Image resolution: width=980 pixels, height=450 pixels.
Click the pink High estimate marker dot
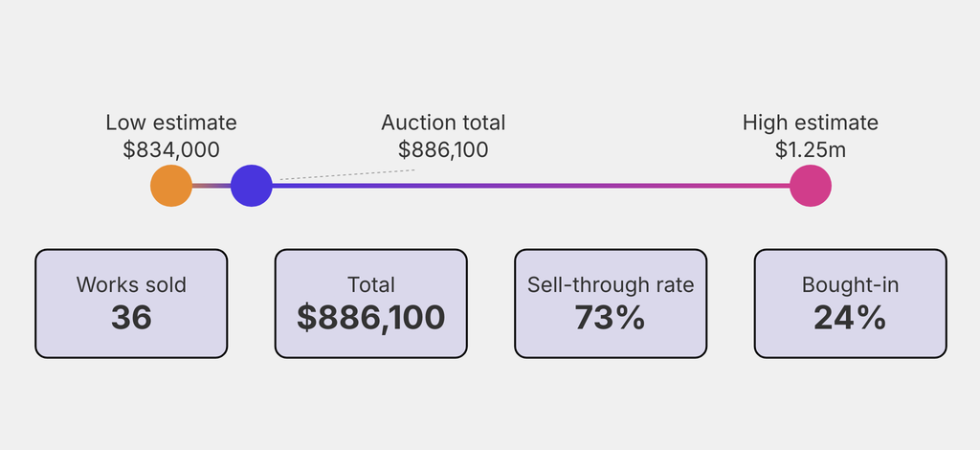(811, 186)
